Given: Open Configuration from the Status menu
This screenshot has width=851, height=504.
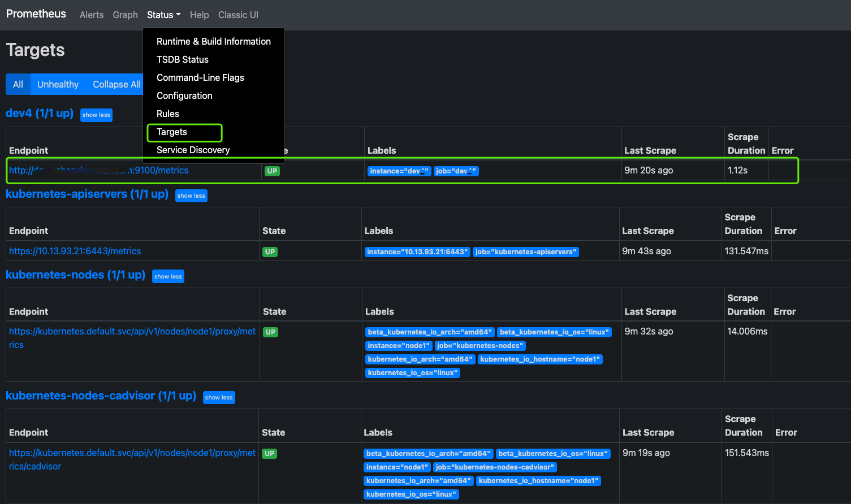Looking at the screenshot, I should coord(214,95).
